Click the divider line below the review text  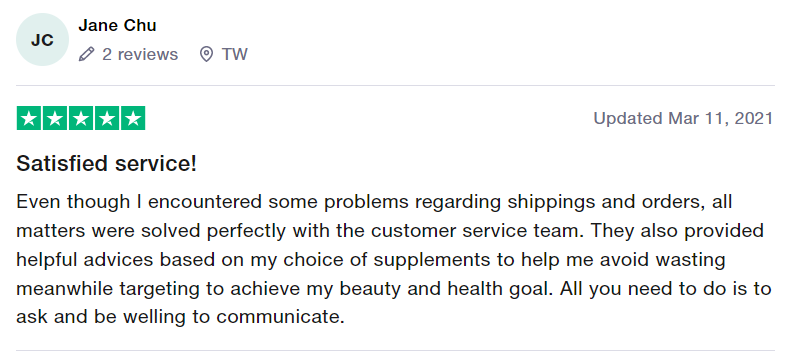(396, 350)
